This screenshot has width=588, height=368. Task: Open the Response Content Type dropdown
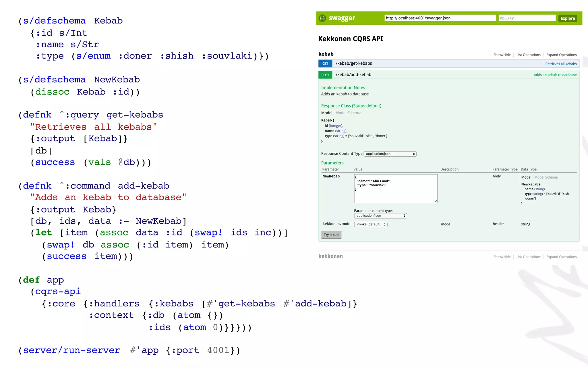[390, 154]
